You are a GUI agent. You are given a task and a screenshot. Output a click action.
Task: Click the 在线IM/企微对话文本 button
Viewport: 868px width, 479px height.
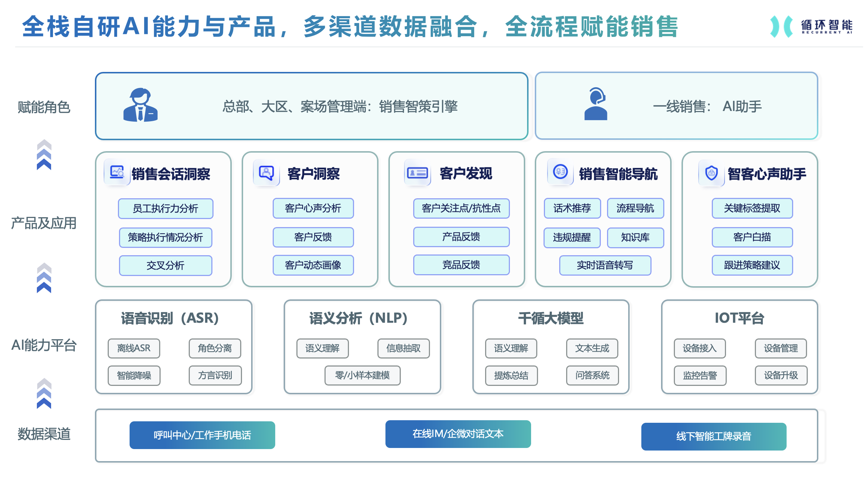coord(458,434)
